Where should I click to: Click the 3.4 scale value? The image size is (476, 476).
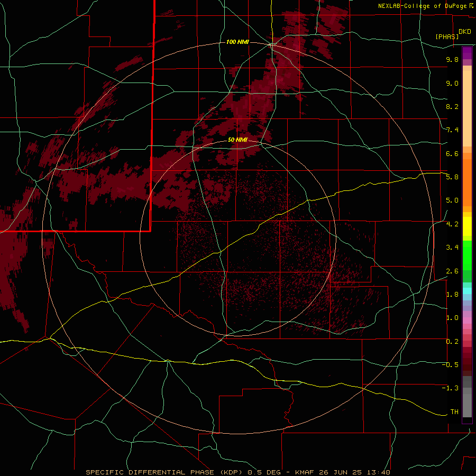click(452, 247)
